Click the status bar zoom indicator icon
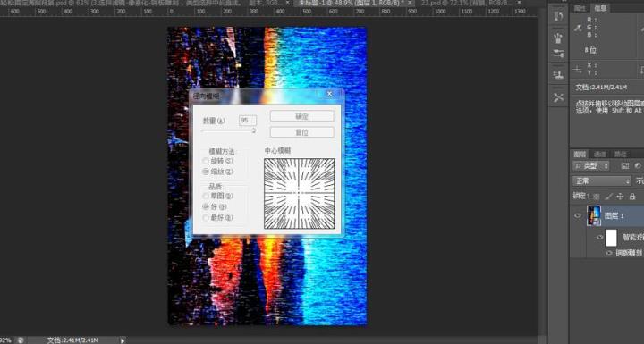This screenshot has width=644, height=344. pos(20,340)
